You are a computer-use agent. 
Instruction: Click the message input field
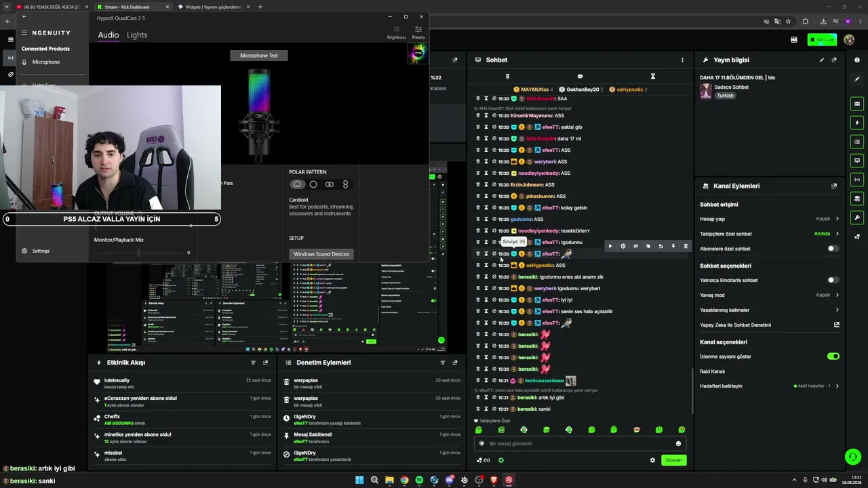(x=580, y=443)
